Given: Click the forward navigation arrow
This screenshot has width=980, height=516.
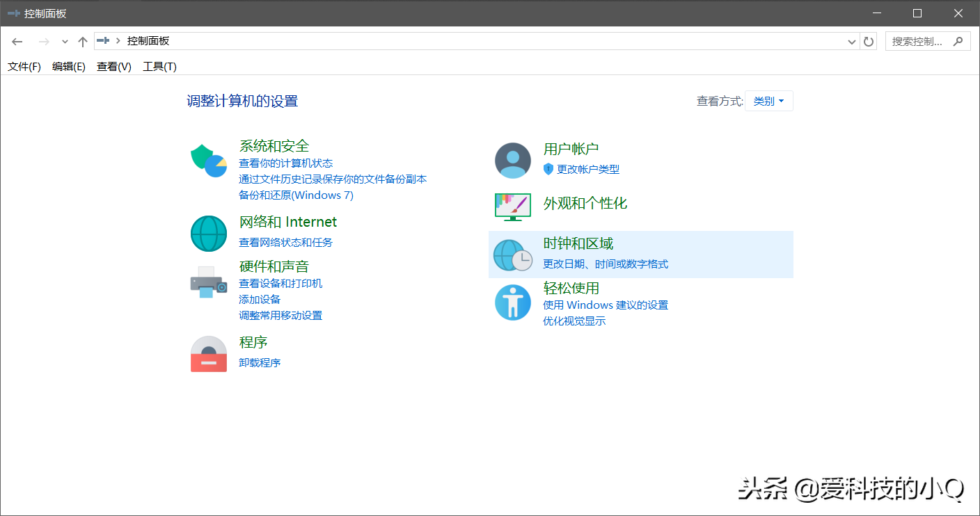Looking at the screenshot, I should coord(44,42).
